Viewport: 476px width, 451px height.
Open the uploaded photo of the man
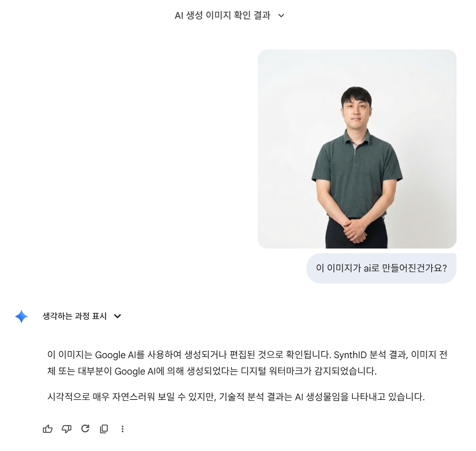(357, 149)
